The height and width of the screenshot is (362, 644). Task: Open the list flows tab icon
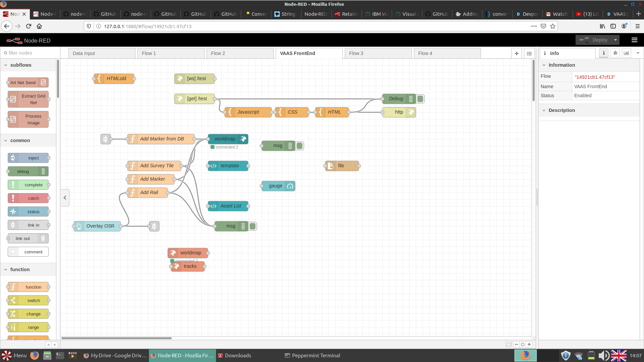[x=529, y=53]
